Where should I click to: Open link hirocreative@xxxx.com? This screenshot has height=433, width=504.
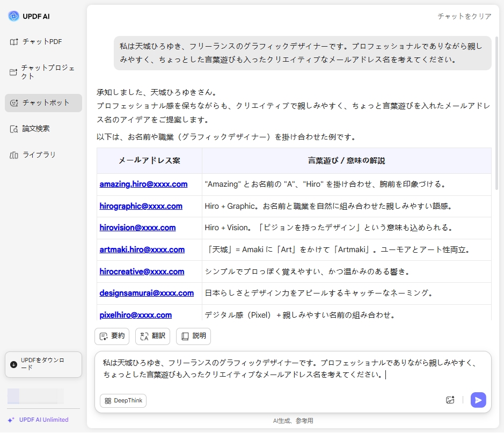[142, 271]
